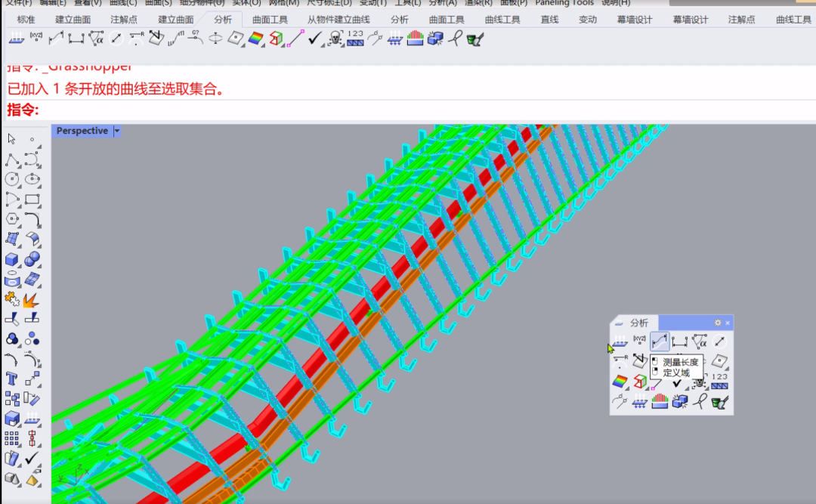The width and height of the screenshot is (816, 504).
Task: Switch to the 直线 toolbar tab
Action: pos(549,20)
